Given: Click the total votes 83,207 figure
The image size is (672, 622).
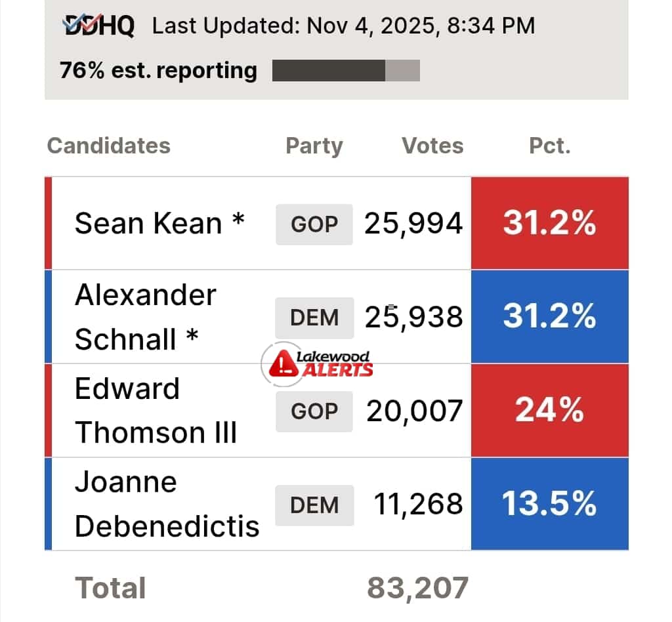Looking at the screenshot, I should tap(417, 588).
